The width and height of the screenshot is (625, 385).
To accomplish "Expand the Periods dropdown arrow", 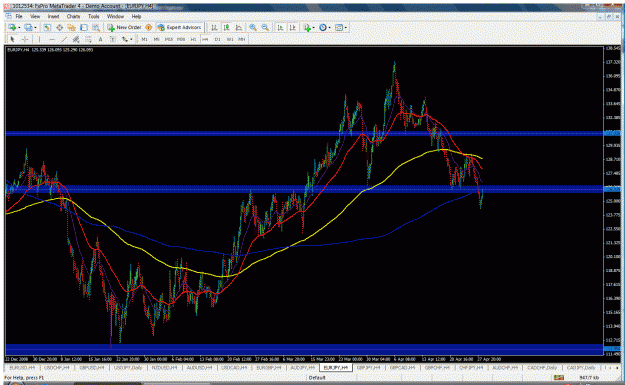I will [330, 28].
